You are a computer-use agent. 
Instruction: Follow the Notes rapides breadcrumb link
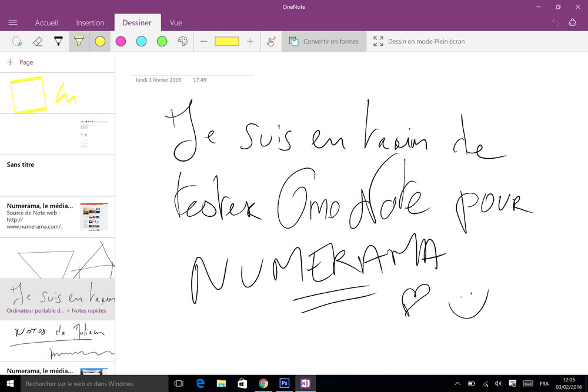click(x=89, y=311)
